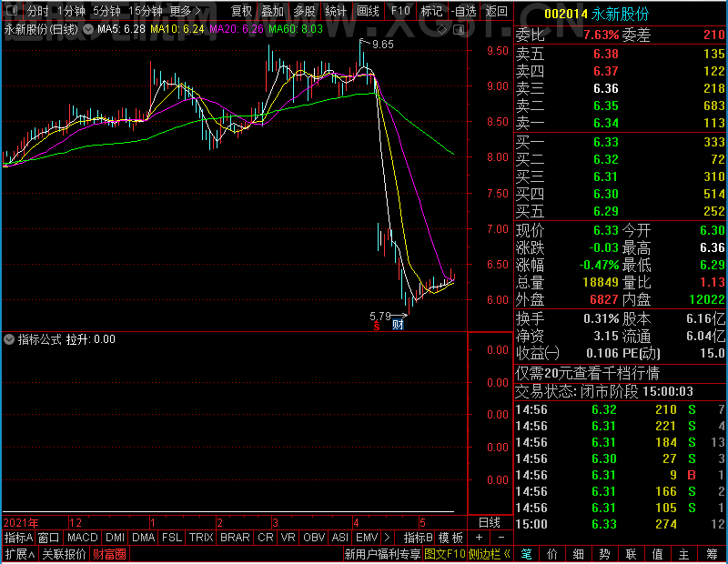The image size is (728, 564).
Task: Remove stock via -自选 button
Action: click(464, 11)
